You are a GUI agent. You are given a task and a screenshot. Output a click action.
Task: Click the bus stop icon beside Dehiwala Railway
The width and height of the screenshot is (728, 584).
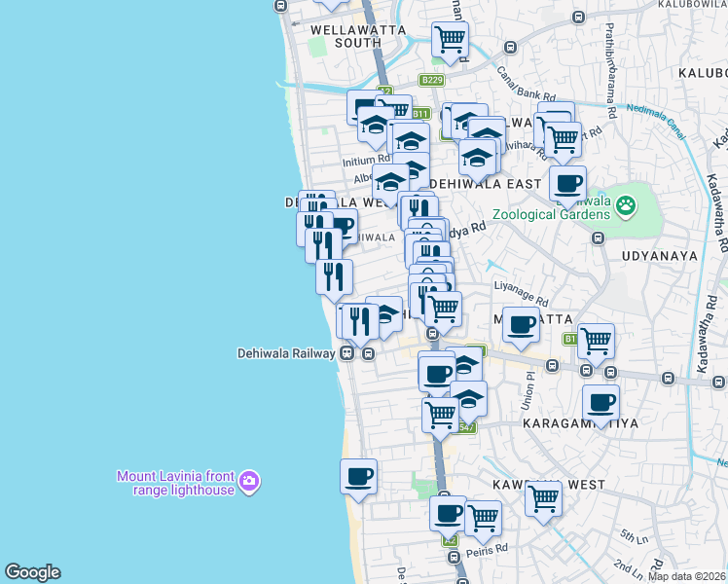369,353
